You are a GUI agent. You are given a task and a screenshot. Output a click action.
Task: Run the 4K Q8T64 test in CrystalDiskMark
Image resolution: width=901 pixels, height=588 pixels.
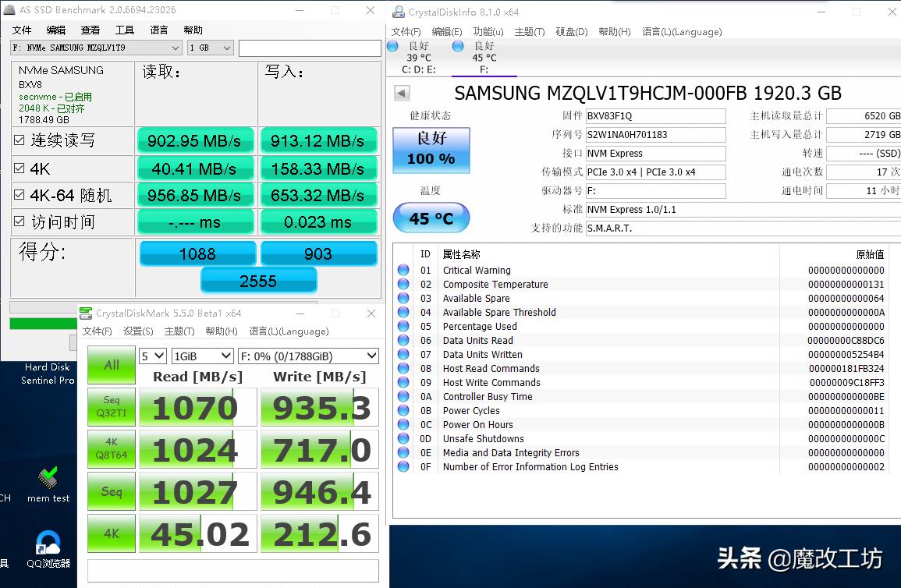pos(111,448)
